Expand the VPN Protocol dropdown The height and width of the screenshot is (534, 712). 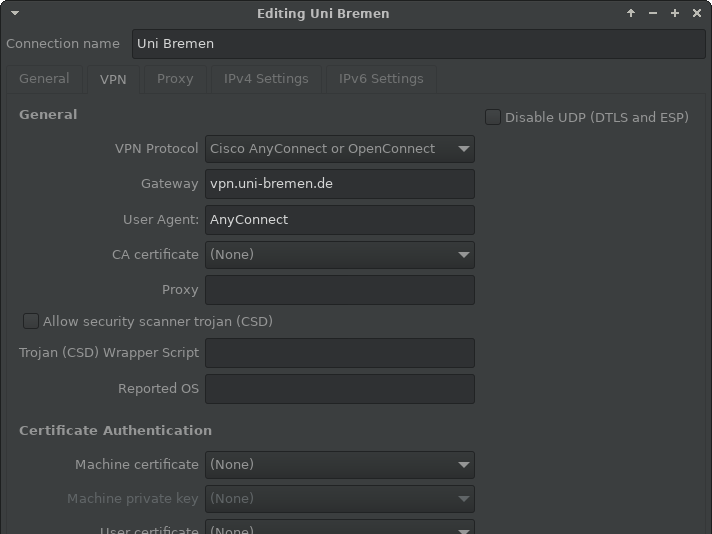coord(339,149)
